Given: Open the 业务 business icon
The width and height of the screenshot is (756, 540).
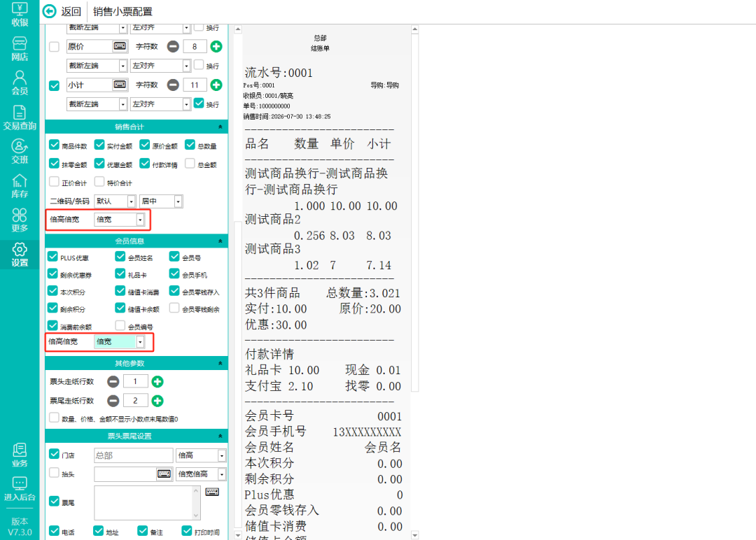Looking at the screenshot, I should click(20, 455).
